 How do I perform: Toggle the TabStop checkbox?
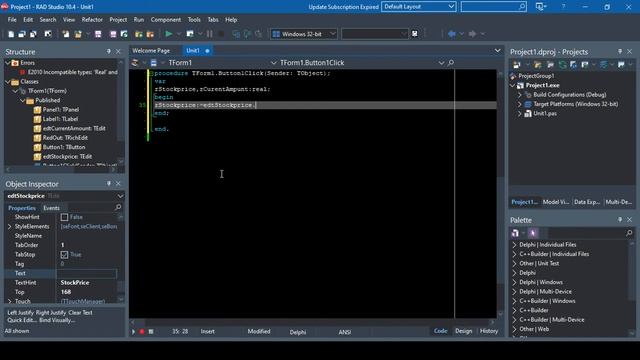[x=64, y=255]
